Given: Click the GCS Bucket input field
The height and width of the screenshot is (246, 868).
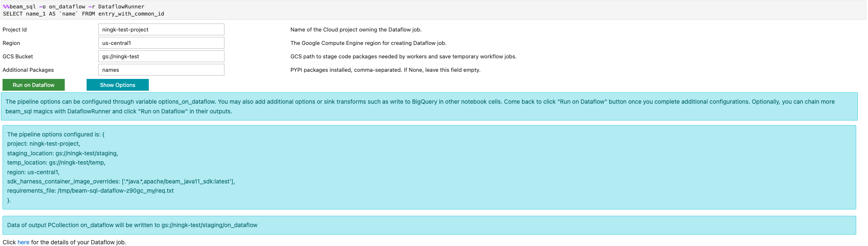Looking at the screenshot, I should [x=161, y=56].
